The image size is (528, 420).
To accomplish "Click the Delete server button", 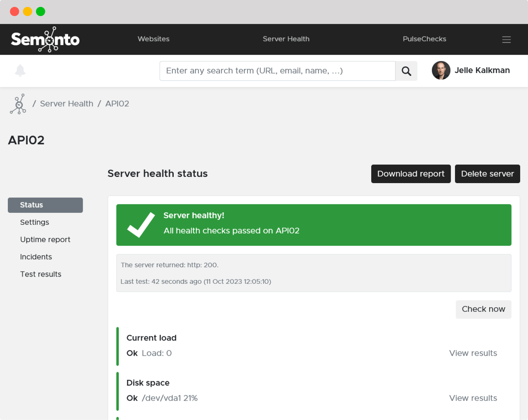I will click(487, 174).
